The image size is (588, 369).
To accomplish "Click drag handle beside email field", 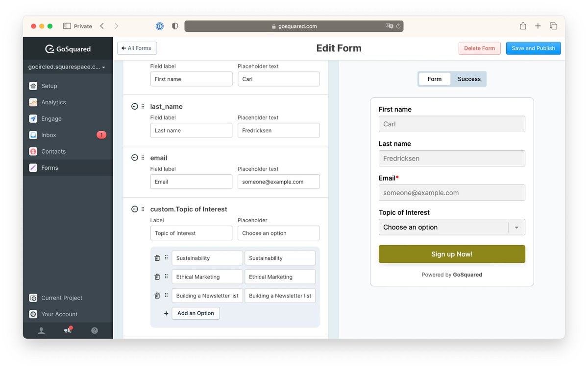I will 143,158.
